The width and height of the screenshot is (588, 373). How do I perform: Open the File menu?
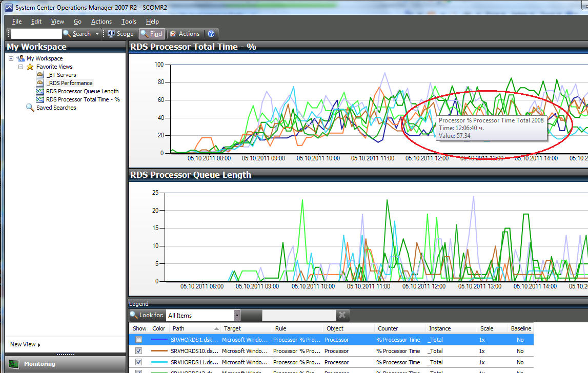pos(17,22)
